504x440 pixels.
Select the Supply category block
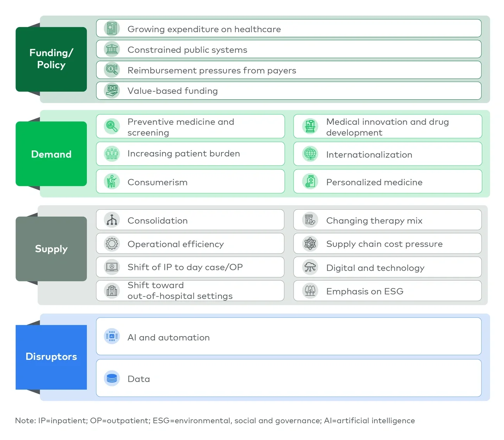51,249
